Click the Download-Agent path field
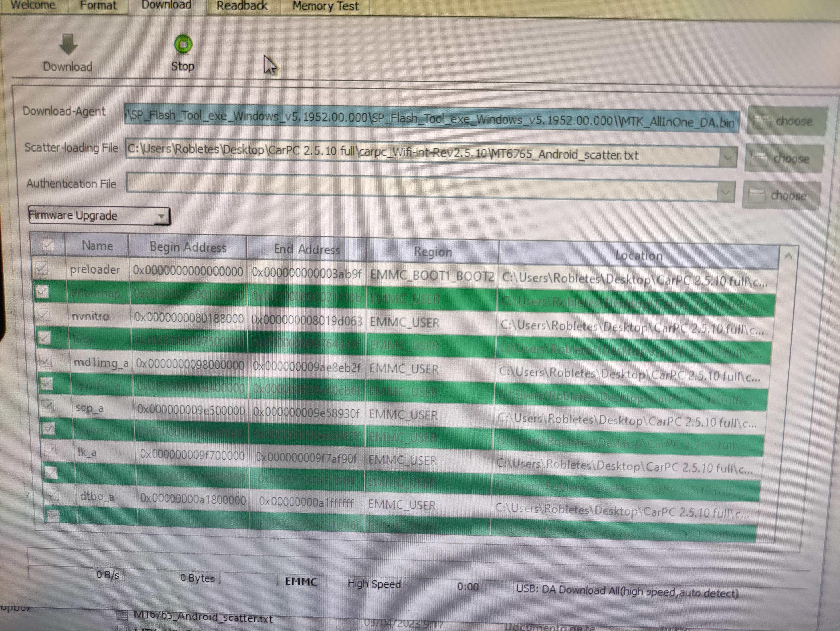Viewport: 840px width, 631px height. tap(432, 118)
